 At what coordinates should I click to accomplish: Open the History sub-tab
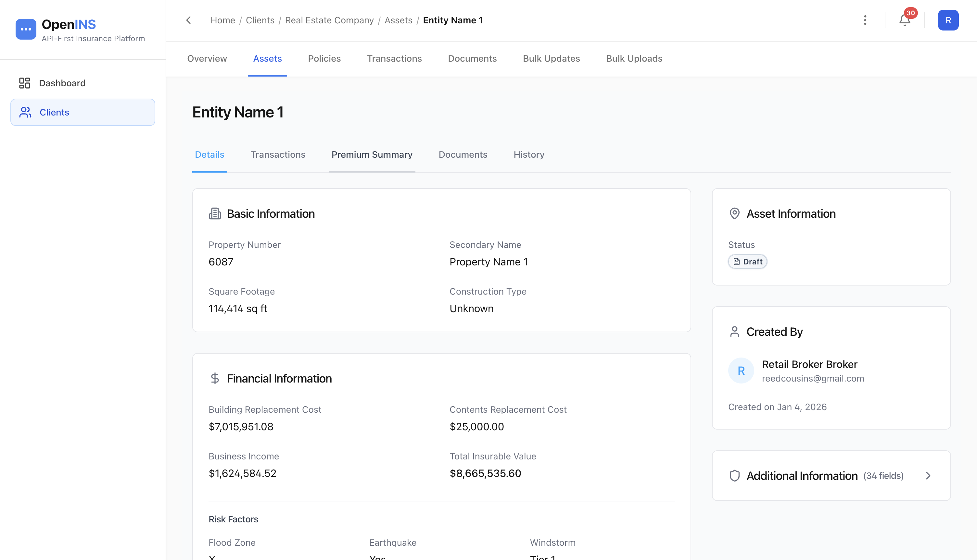click(x=528, y=155)
